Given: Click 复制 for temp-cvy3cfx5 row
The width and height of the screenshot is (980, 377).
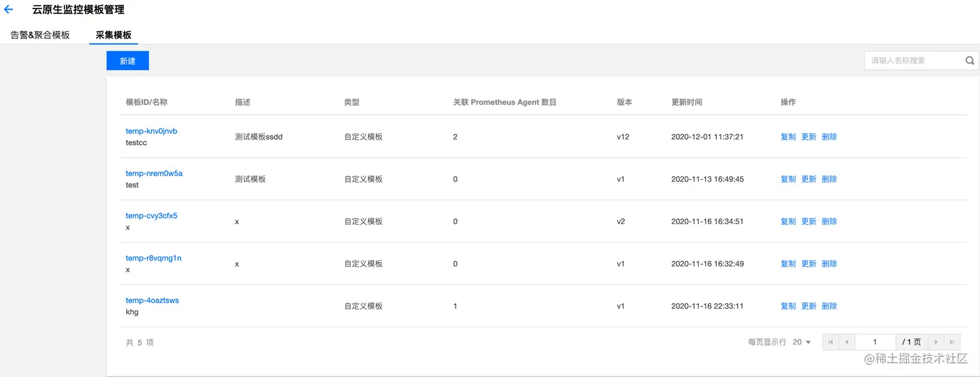Looking at the screenshot, I should pyautogui.click(x=788, y=222).
